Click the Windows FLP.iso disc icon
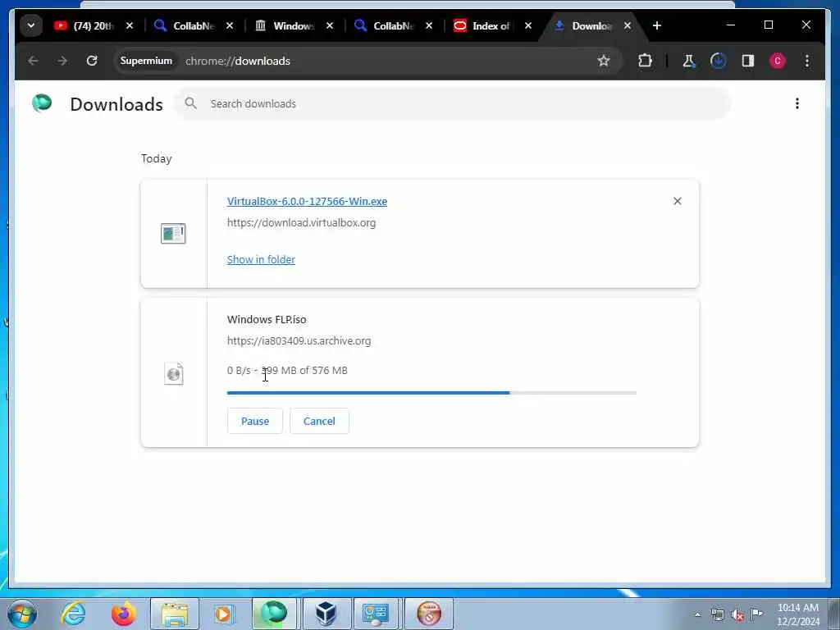The image size is (840, 630). [x=174, y=373]
